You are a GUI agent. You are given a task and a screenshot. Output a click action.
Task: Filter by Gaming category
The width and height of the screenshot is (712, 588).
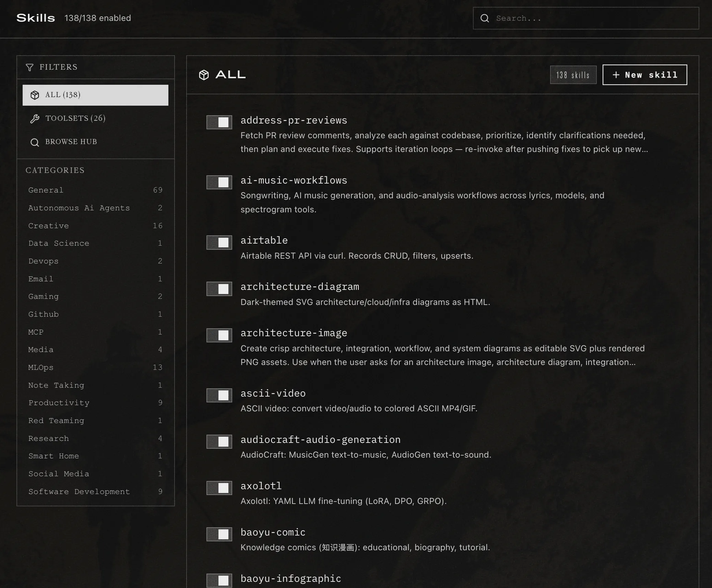click(x=95, y=296)
